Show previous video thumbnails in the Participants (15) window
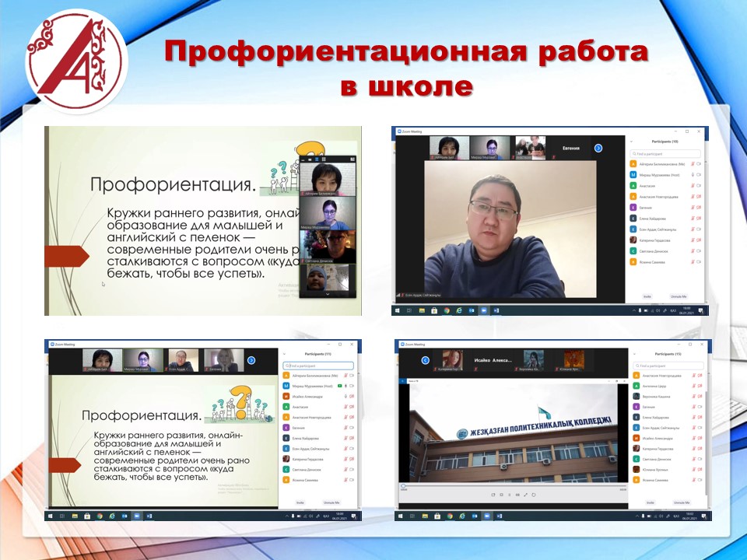 click(x=426, y=360)
